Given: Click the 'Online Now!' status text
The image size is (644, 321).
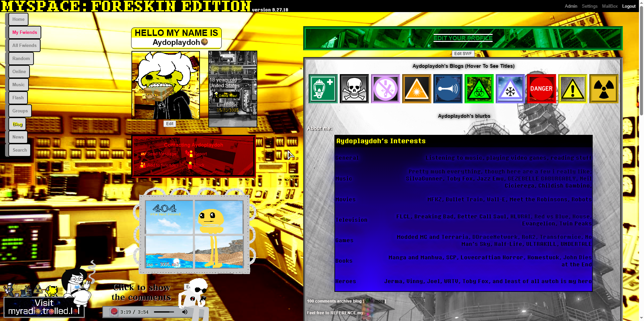Looking at the screenshot, I should click(228, 96).
